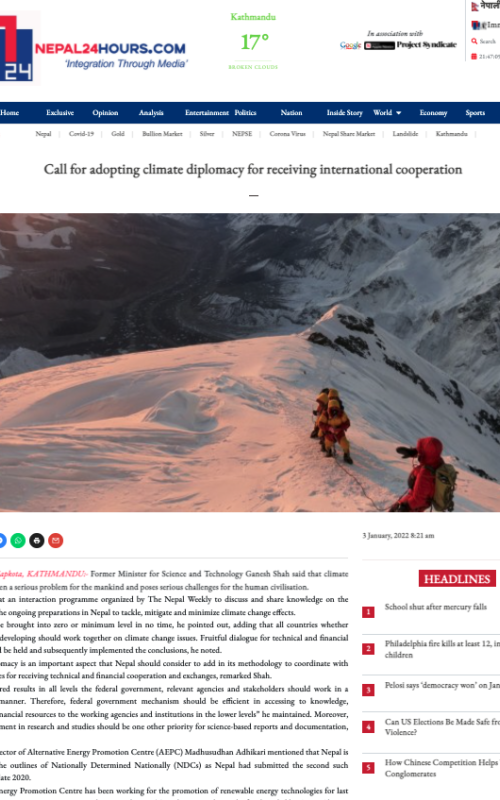Screen dimensions: 500x800
Task: Click the Project Syndicate link
Action: tap(427, 45)
